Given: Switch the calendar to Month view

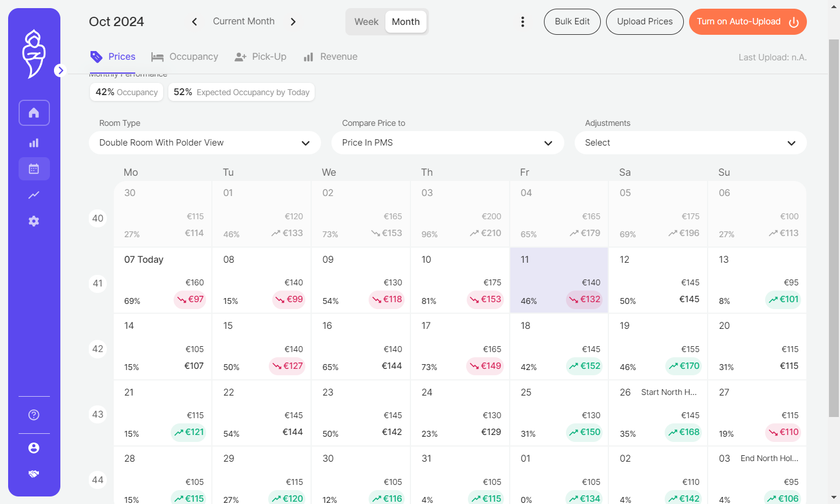Looking at the screenshot, I should (406, 21).
